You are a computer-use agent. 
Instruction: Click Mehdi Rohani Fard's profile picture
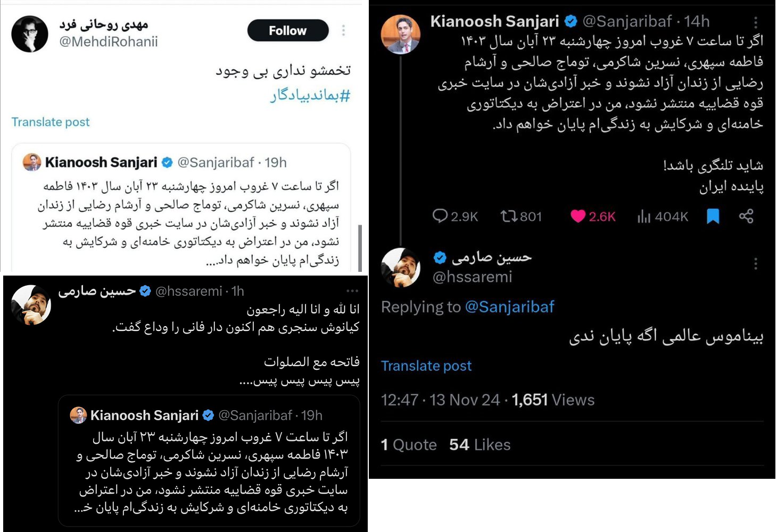(30, 34)
